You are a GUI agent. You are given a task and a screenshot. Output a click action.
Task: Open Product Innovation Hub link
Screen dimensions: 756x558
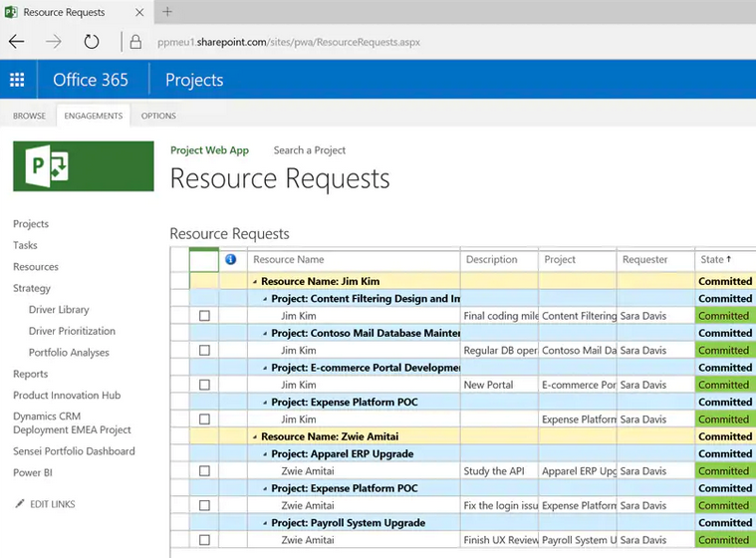click(67, 395)
